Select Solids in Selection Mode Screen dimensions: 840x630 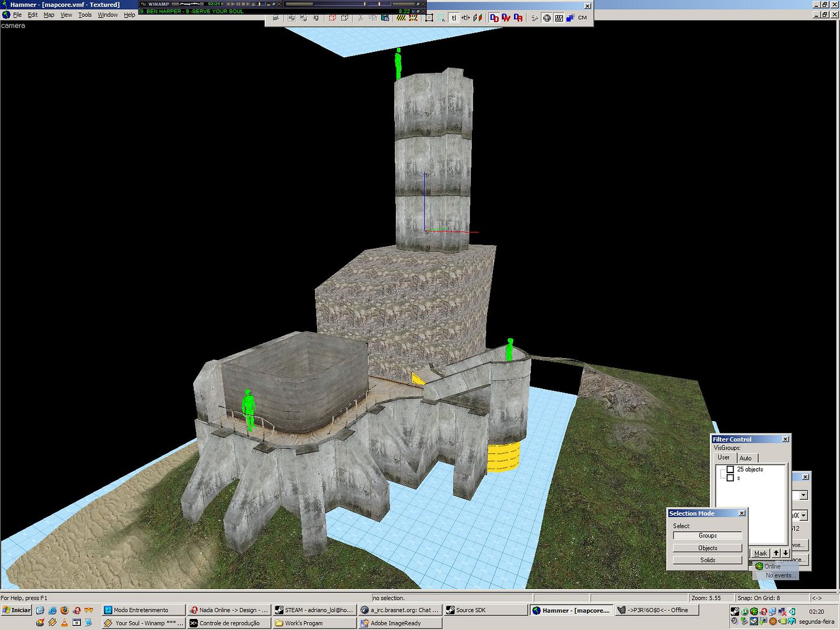(708, 560)
